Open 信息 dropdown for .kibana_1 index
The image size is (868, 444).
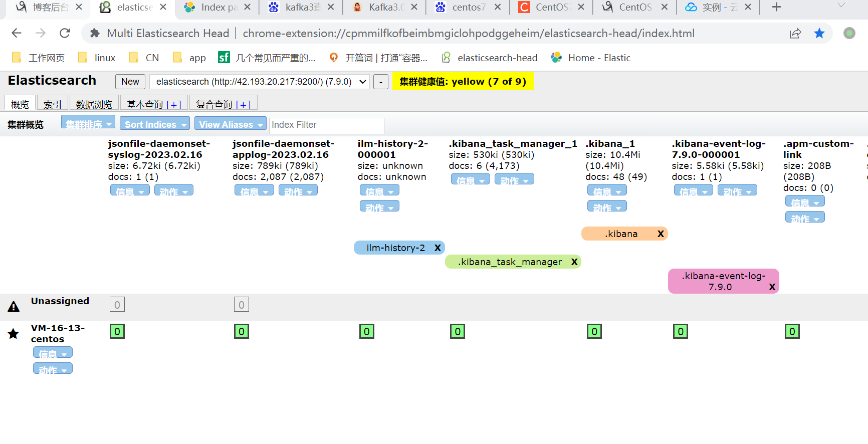(x=607, y=191)
